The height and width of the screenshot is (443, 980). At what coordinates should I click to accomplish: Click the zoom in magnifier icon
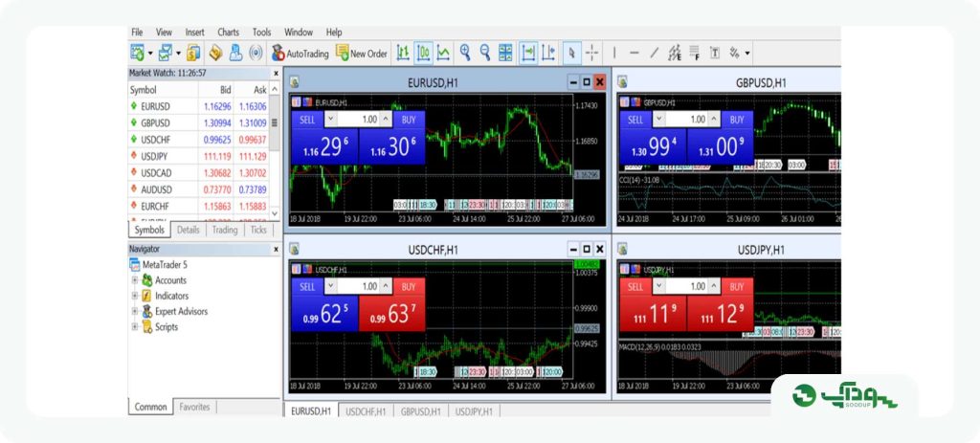click(x=465, y=54)
